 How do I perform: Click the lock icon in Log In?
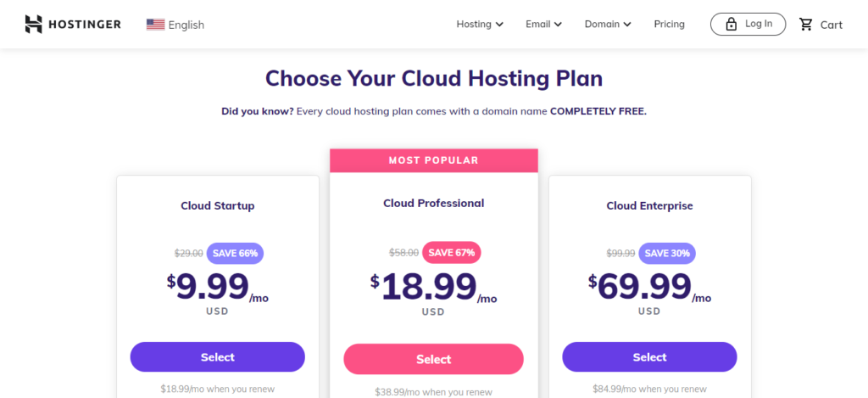732,25
